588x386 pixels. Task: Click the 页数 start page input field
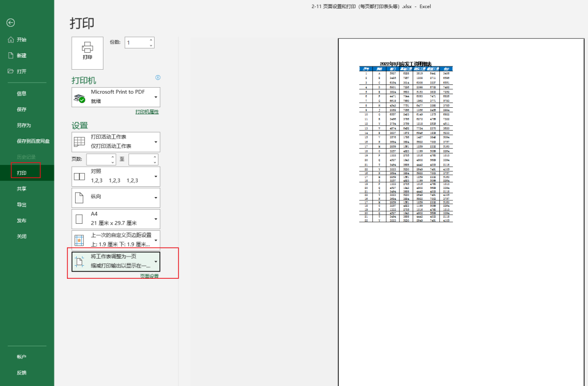point(98,160)
